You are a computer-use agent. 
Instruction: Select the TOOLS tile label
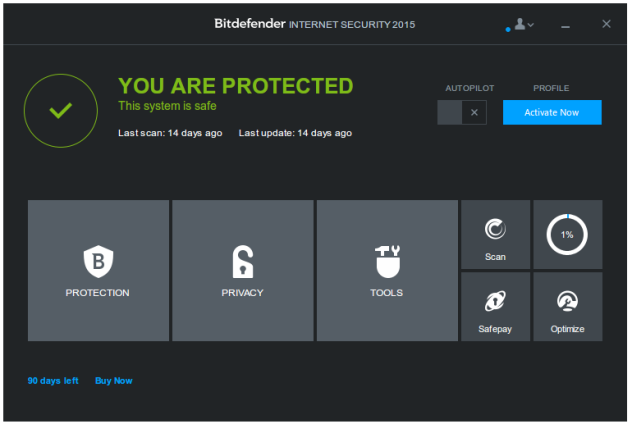click(x=387, y=293)
